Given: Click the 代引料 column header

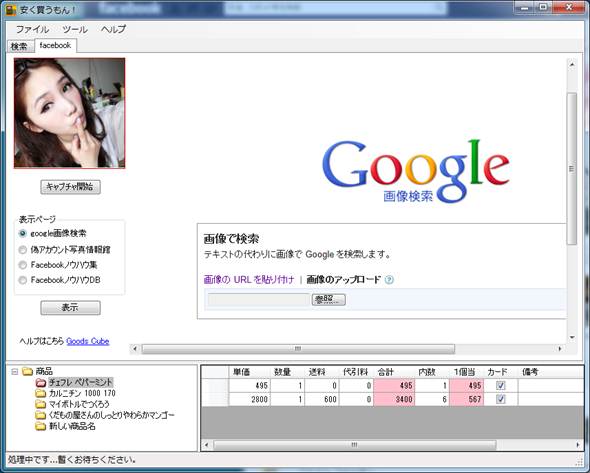Looking at the screenshot, I should (x=356, y=372).
